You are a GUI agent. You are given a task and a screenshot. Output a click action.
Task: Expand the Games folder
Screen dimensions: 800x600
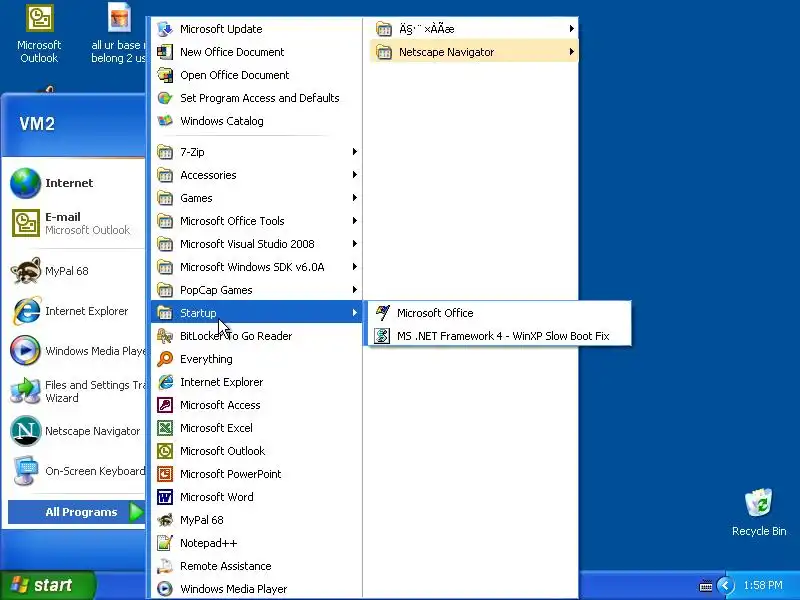[x=257, y=198]
